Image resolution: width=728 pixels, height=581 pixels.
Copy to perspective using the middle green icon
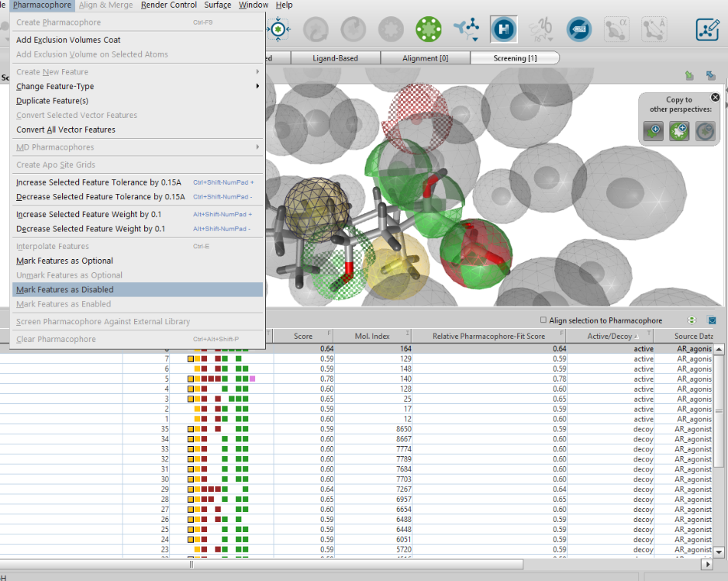pos(678,131)
